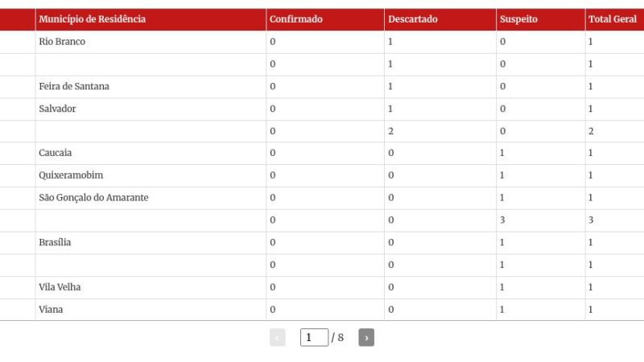Viewport: 644px width, 362px height.
Task: Select the Descartado column header
Action: pyautogui.click(x=413, y=19)
